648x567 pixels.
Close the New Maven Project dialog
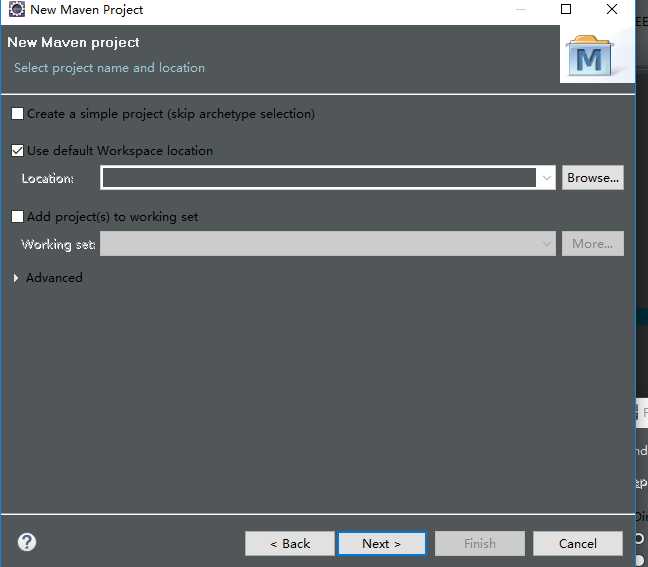(x=612, y=9)
